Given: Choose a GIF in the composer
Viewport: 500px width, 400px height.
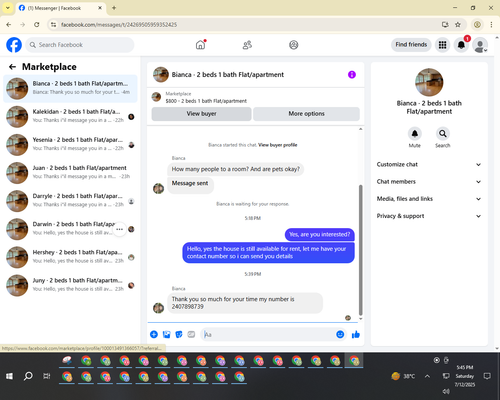Looking at the screenshot, I should tap(191, 334).
